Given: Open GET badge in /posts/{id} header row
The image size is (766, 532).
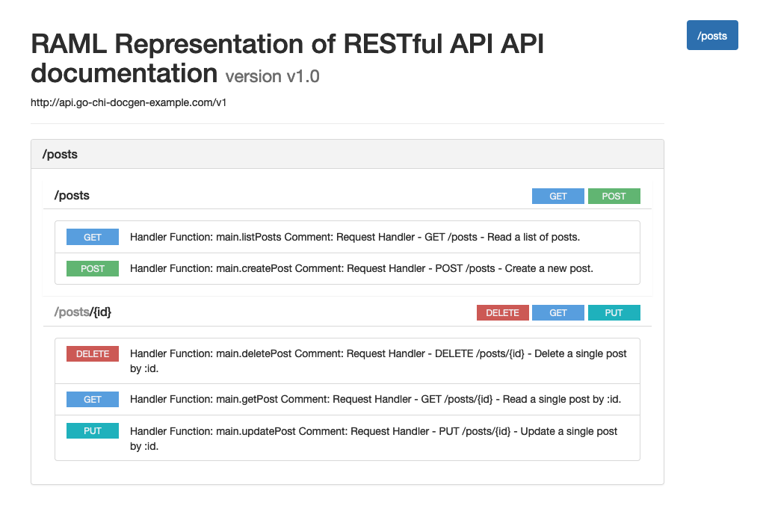Looking at the screenshot, I should pyautogui.click(x=558, y=312).
